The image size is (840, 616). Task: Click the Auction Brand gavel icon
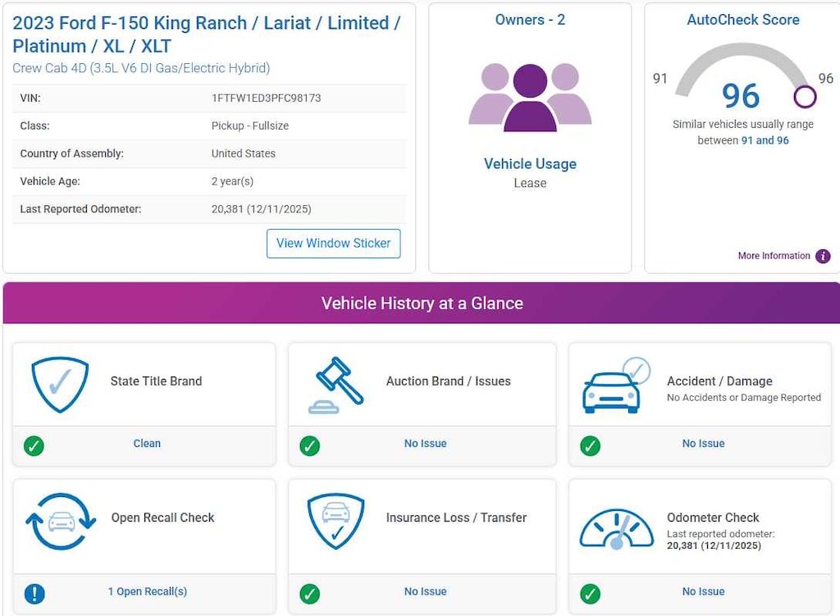coord(336,384)
